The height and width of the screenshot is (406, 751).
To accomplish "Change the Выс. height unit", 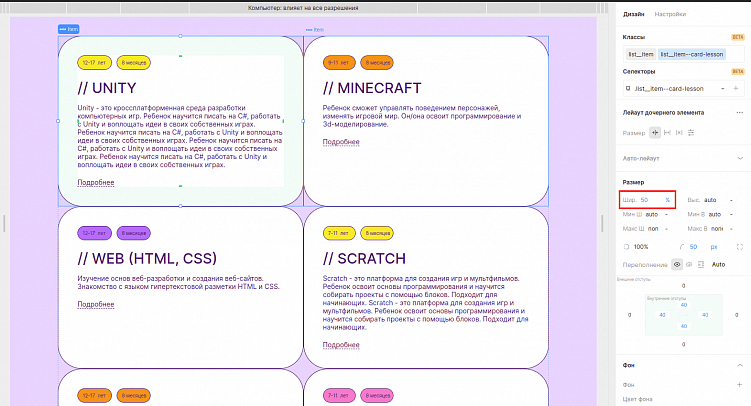I will pyautogui.click(x=731, y=200).
